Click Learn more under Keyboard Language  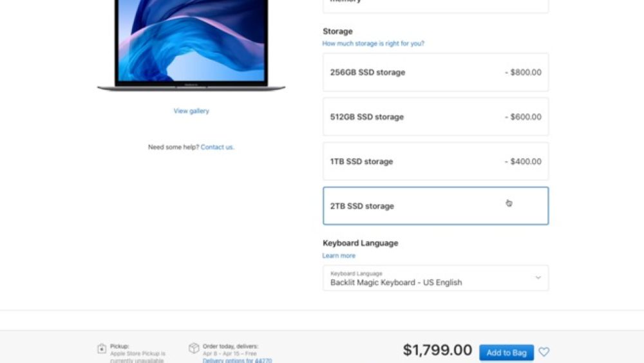[x=339, y=256]
